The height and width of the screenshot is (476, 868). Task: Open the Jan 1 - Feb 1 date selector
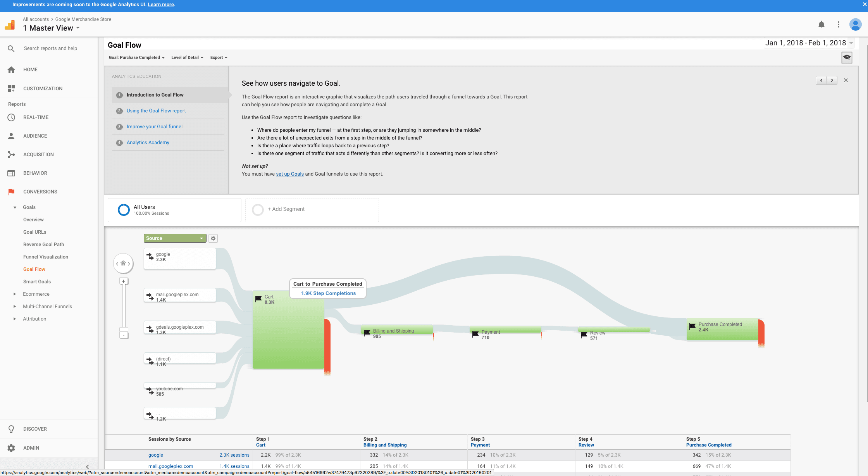coord(808,43)
